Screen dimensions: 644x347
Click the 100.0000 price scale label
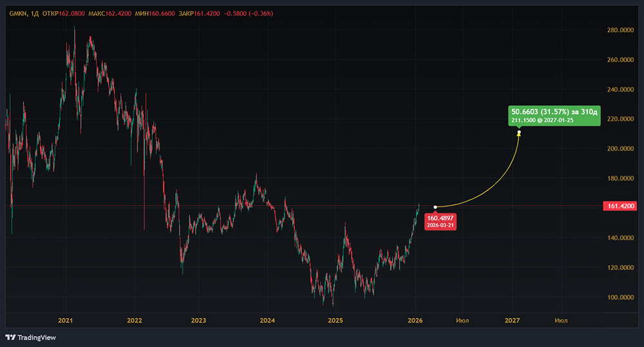tap(620, 297)
